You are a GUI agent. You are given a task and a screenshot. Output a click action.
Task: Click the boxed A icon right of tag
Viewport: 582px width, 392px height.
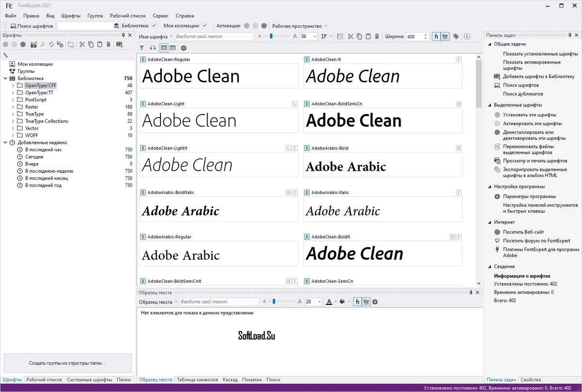(467, 36)
